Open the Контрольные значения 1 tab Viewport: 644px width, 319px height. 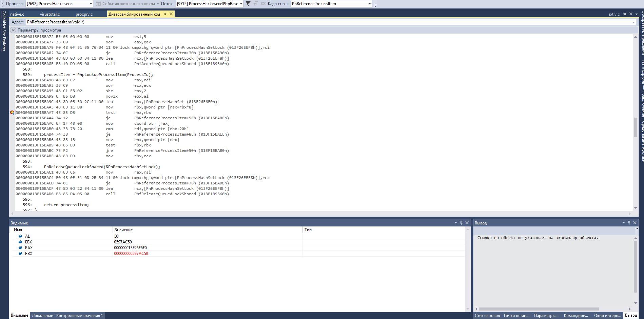click(79, 316)
